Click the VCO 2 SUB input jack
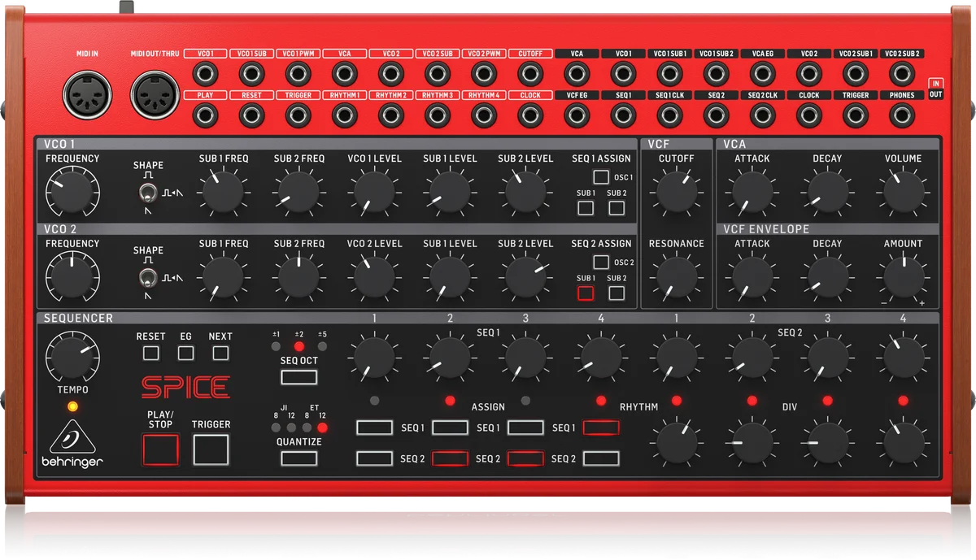 [438, 75]
